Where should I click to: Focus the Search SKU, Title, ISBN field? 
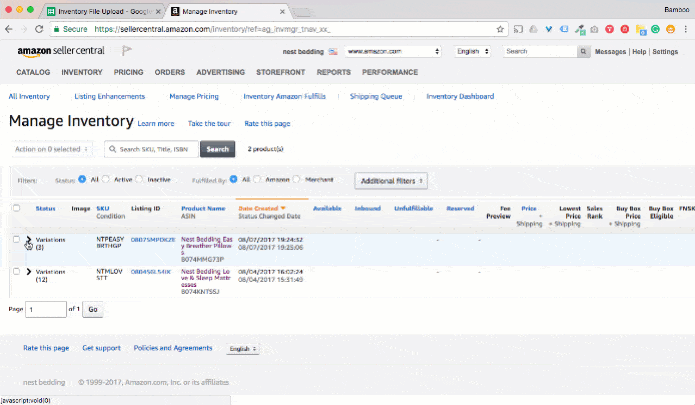151,149
